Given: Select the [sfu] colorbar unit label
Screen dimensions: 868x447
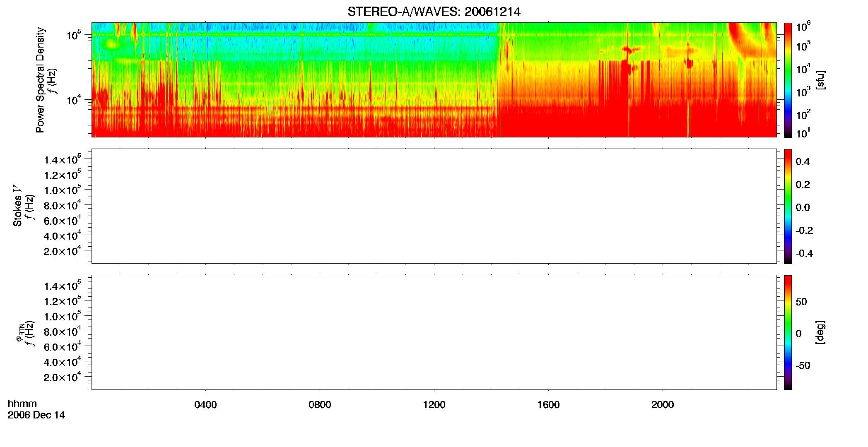Looking at the screenshot, I should pyautogui.click(x=820, y=80).
